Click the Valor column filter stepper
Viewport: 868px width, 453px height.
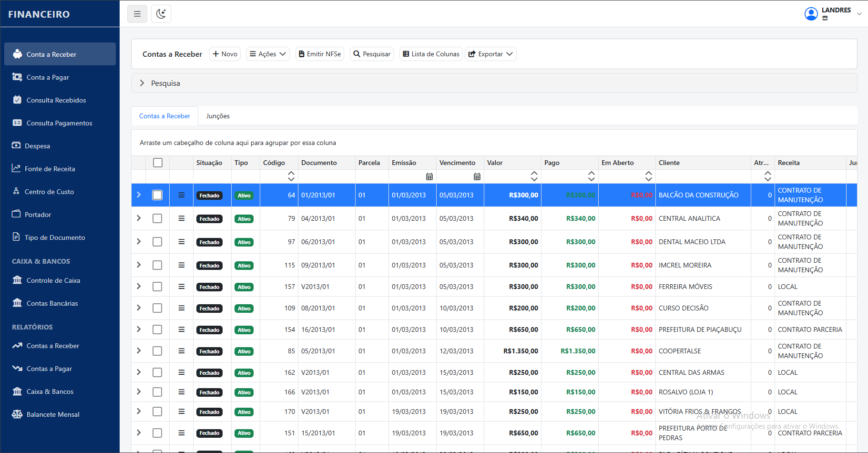534,176
